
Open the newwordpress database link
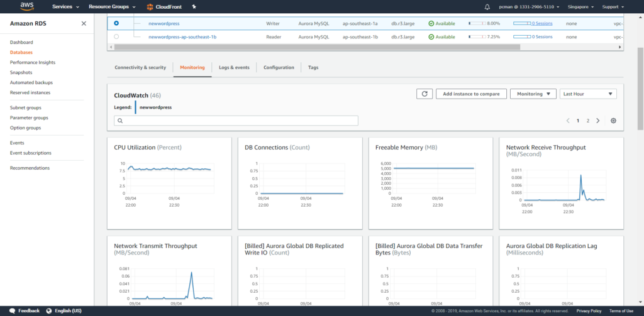point(164,24)
